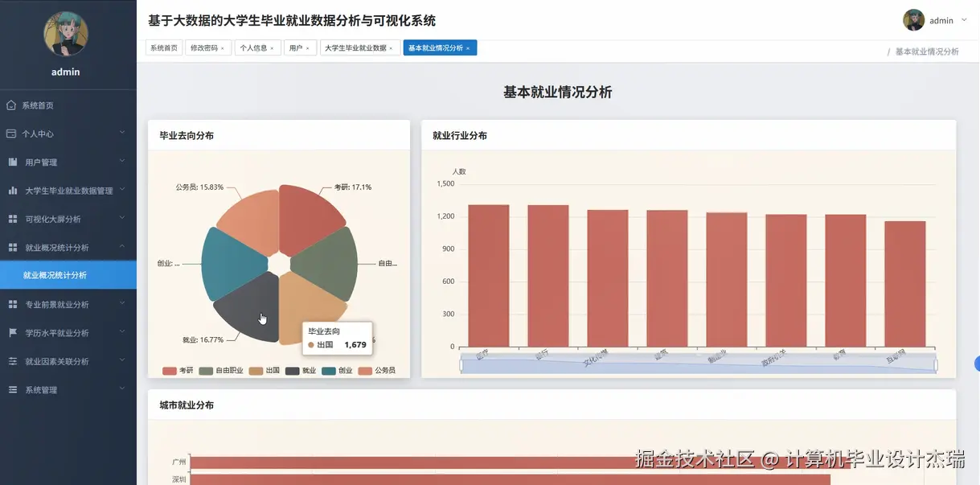Expand the 就业因素关联分析 menu chevron
Viewport: 980px width, 485px height.
(122, 360)
